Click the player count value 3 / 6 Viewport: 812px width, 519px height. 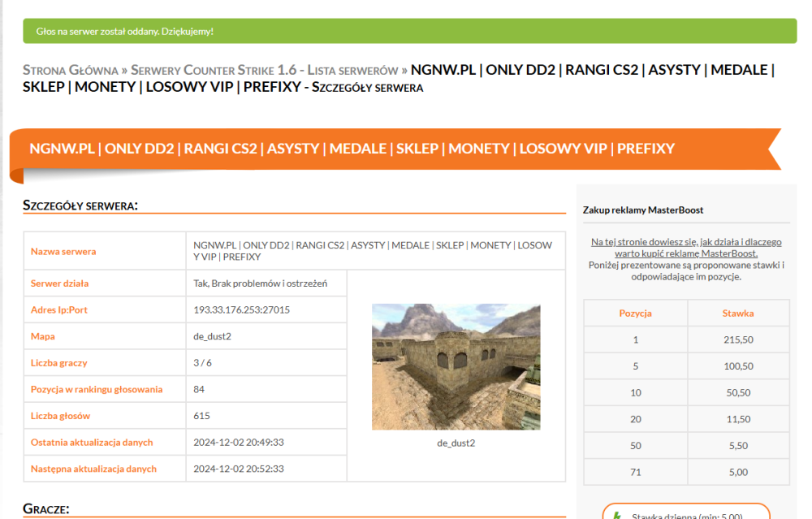tap(202, 362)
